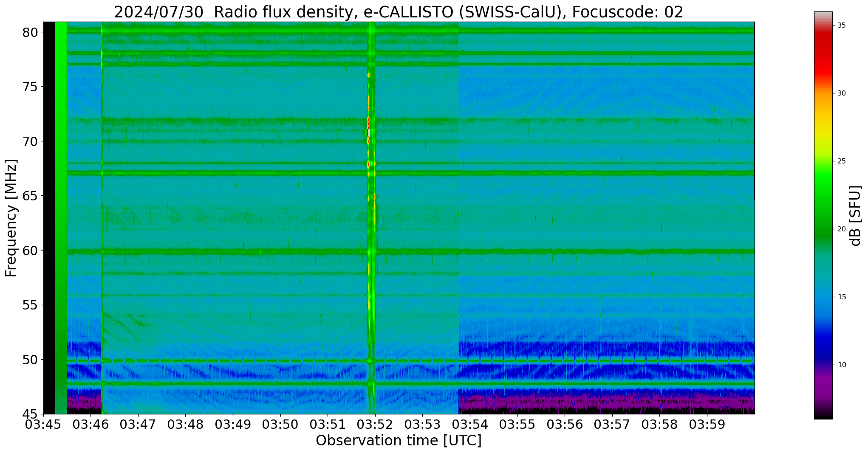Click the 50 MHz frequency tick label
This screenshot has width=868, height=453.
31,360
